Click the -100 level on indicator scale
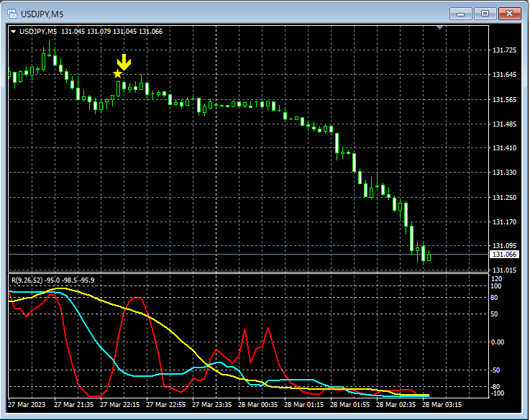This screenshot has height=420, width=530. click(x=497, y=393)
